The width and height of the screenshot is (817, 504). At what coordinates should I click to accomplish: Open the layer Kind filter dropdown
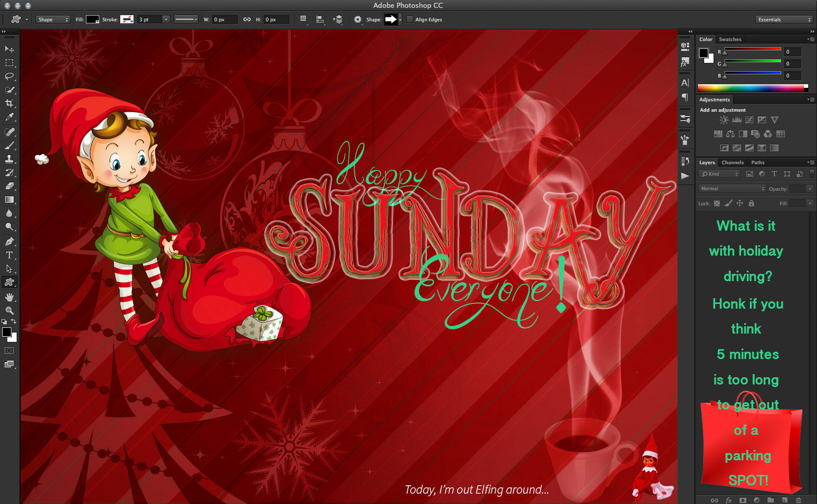point(719,174)
